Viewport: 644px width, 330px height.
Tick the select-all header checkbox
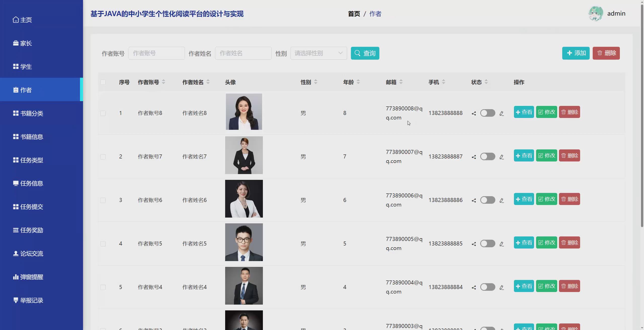click(103, 82)
